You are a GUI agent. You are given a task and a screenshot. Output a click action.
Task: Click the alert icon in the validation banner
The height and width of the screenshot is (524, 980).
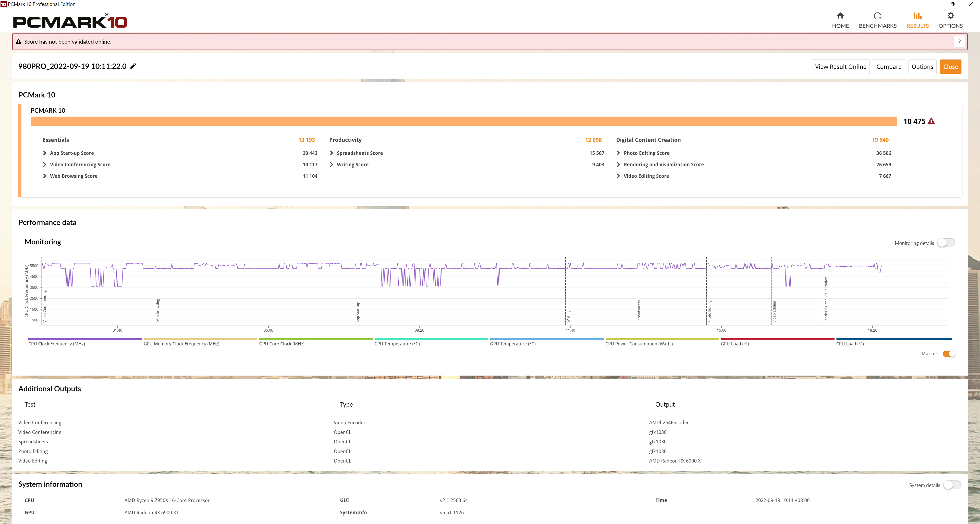point(18,41)
